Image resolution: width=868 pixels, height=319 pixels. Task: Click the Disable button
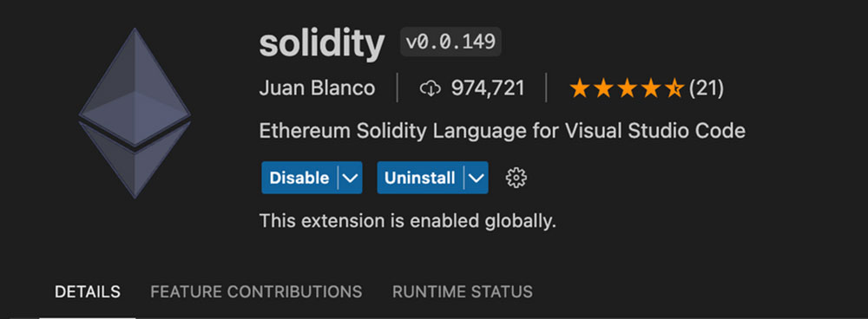pyautogui.click(x=299, y=178)
